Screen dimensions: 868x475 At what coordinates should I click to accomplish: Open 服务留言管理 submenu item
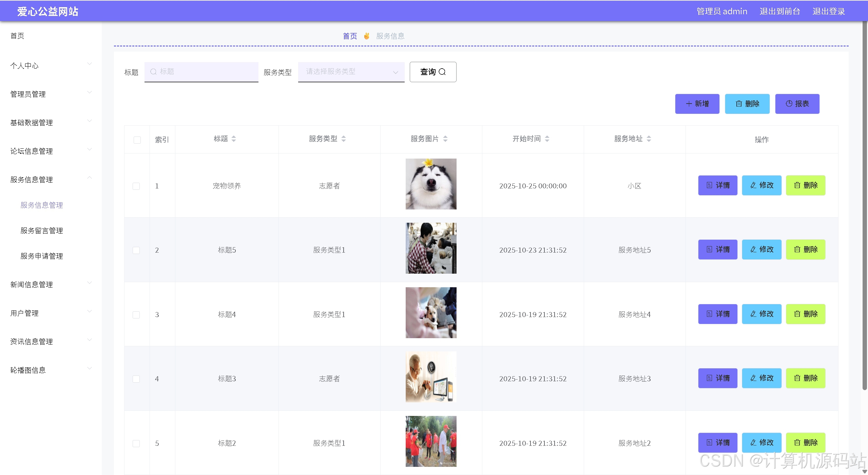pos(42,231)
